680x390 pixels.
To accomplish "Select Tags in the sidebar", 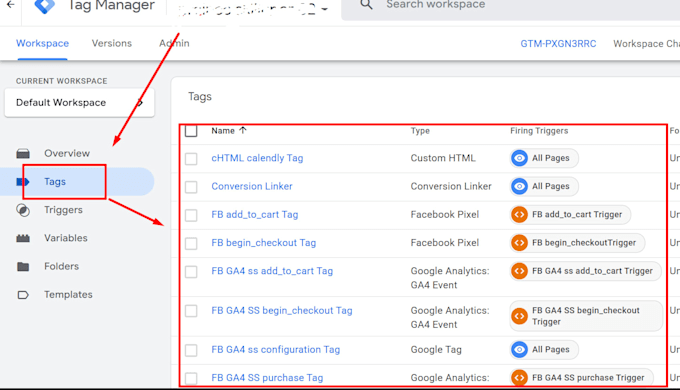I will (x=55, y=182).
